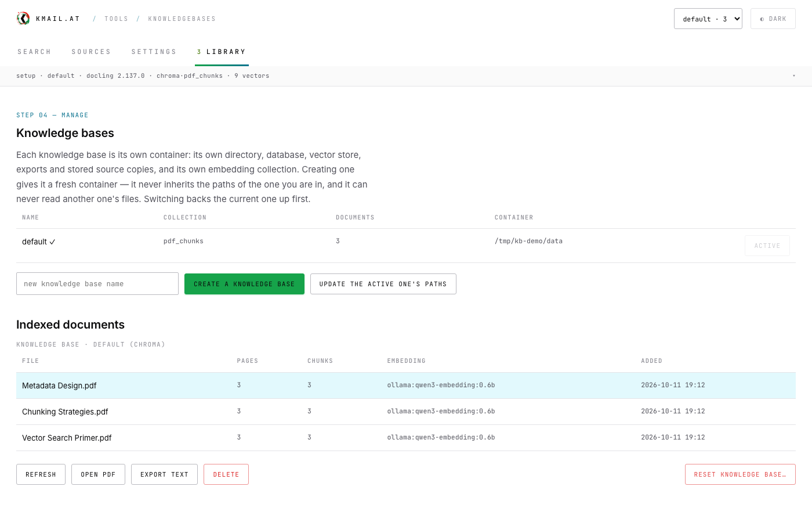
Task: Open the default · 3 knowledge base dropdown
Action: pyautogui.click(x=708, y=19)
